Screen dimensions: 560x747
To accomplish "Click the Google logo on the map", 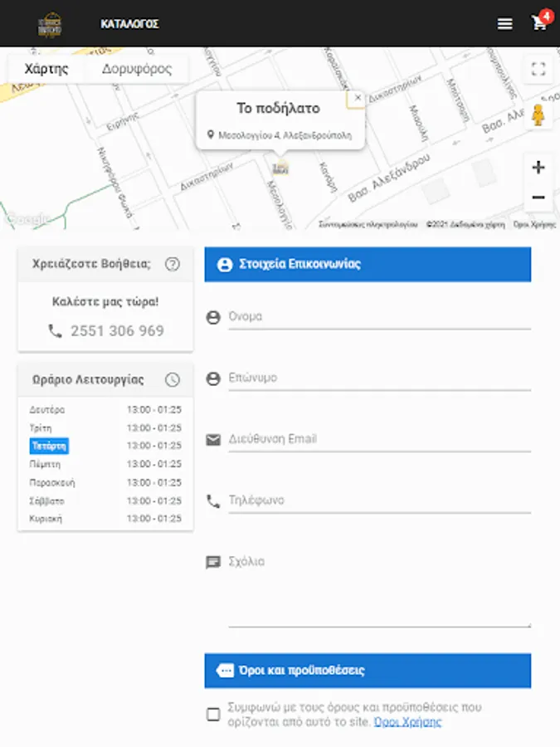I will point(27,218).
